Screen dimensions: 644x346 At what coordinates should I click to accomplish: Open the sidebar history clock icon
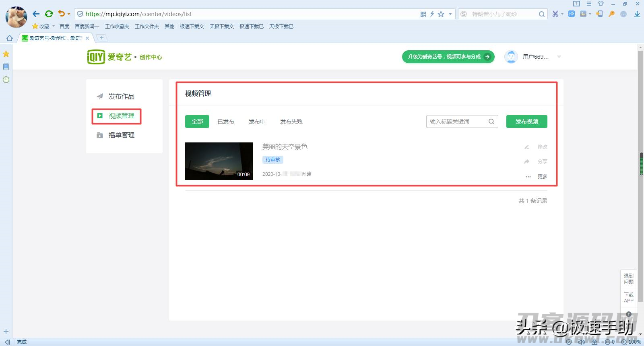pos(6,80)
